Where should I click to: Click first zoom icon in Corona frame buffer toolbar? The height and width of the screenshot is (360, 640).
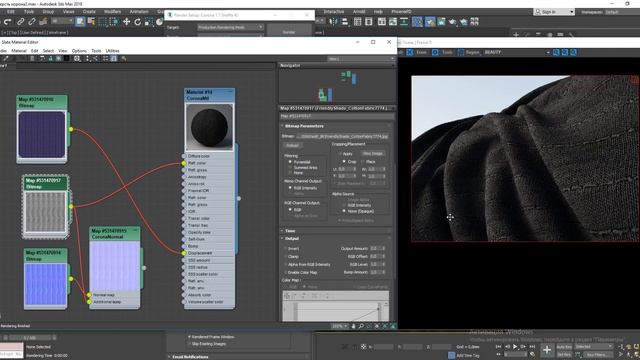(x=556, y=52)
